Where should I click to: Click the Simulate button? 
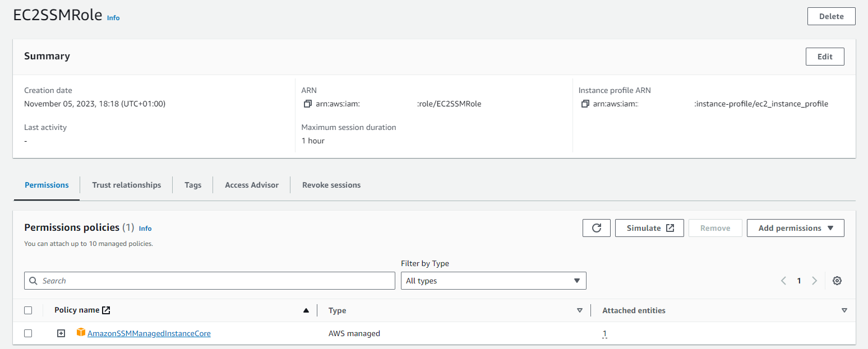(649, 228)
